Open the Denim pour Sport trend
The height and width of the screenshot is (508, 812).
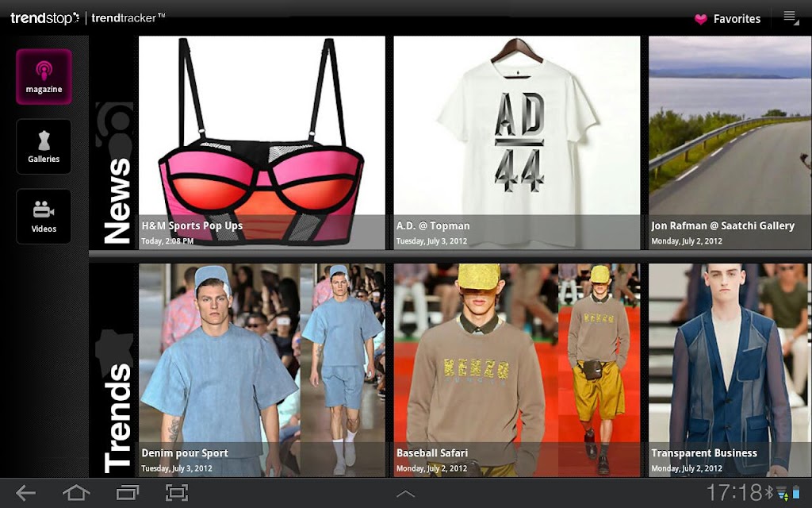click(x=262, y=370)
